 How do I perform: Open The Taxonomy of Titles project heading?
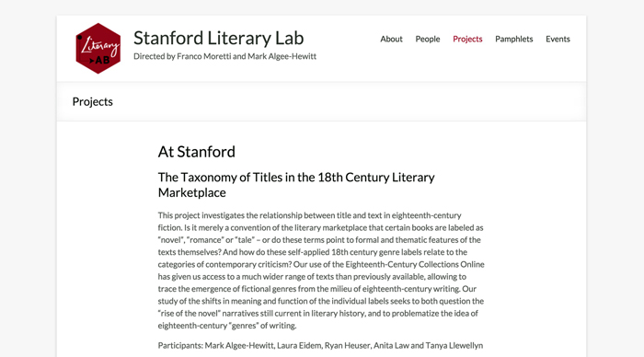pos(296,185)
